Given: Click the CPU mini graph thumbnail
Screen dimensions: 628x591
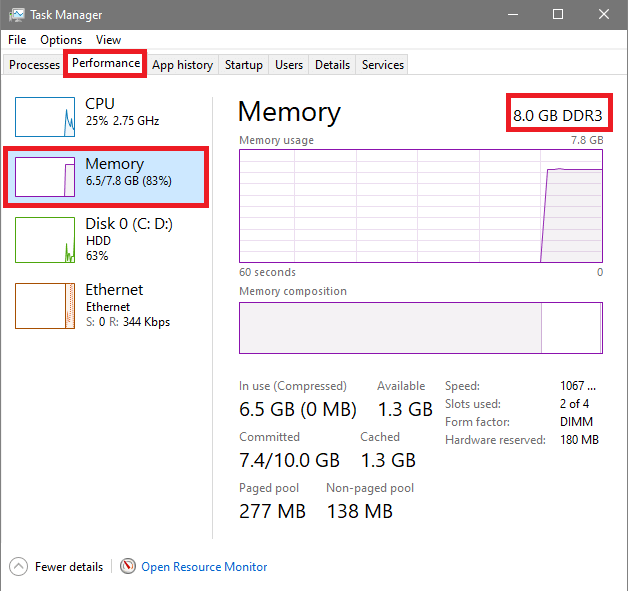Looking at the screenshot, I should click(x=45, y=117).
